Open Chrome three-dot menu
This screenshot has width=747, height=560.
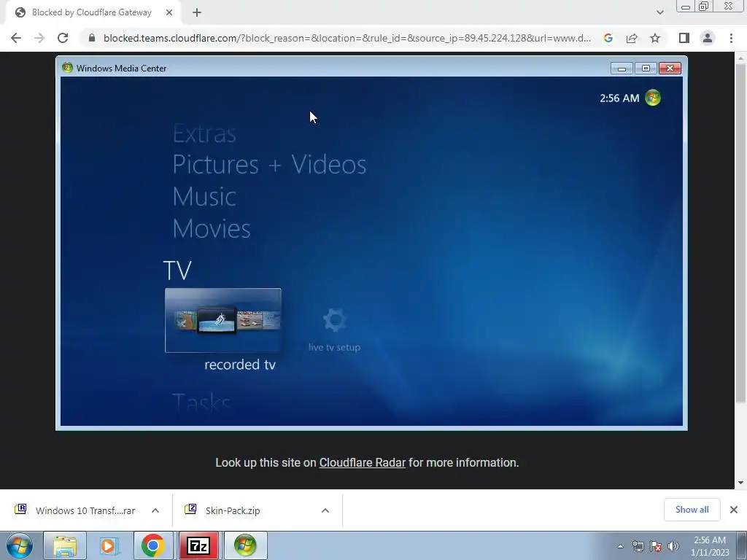click(731, 38)
